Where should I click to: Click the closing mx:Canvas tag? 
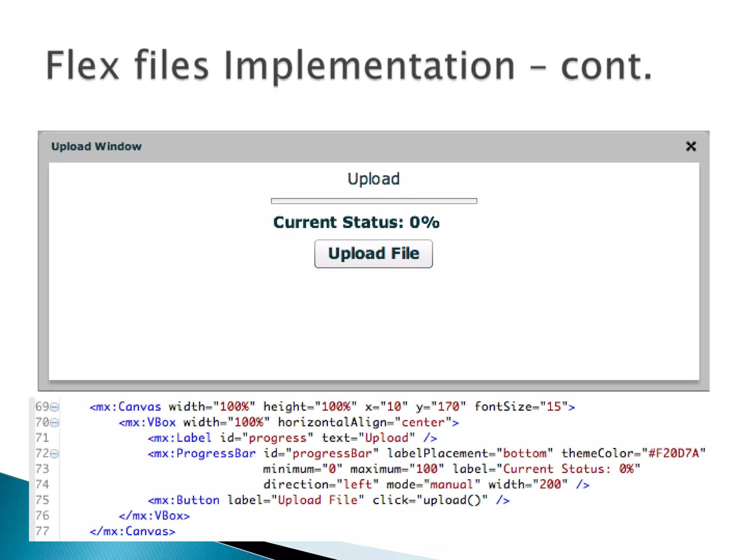pos(132,531)
